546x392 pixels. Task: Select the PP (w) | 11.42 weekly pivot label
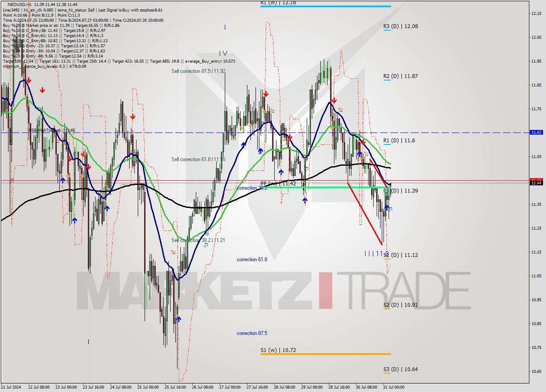(278, 183)
